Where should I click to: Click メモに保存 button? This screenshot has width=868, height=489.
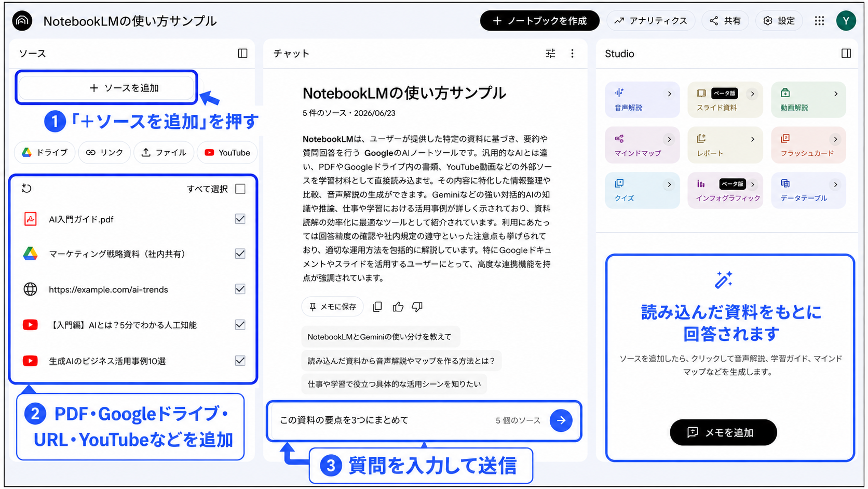[x=332, y=307]
